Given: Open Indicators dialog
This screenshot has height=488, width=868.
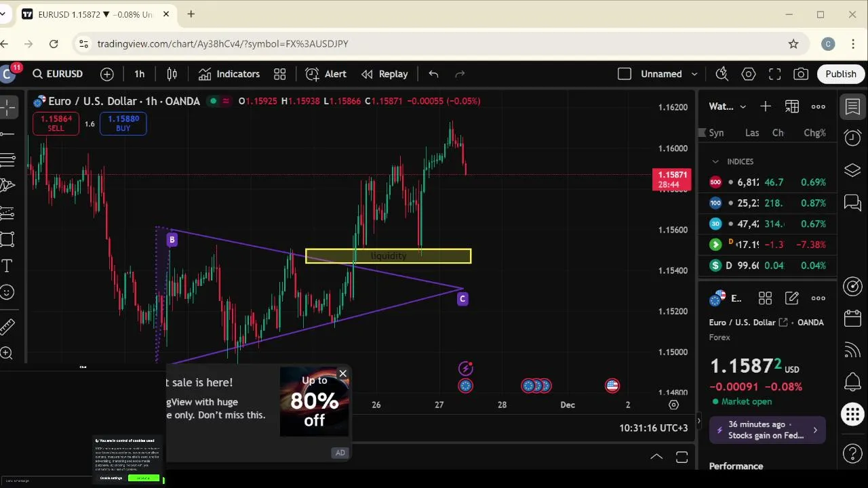Looking at the screenshot, I should [229, 74].
